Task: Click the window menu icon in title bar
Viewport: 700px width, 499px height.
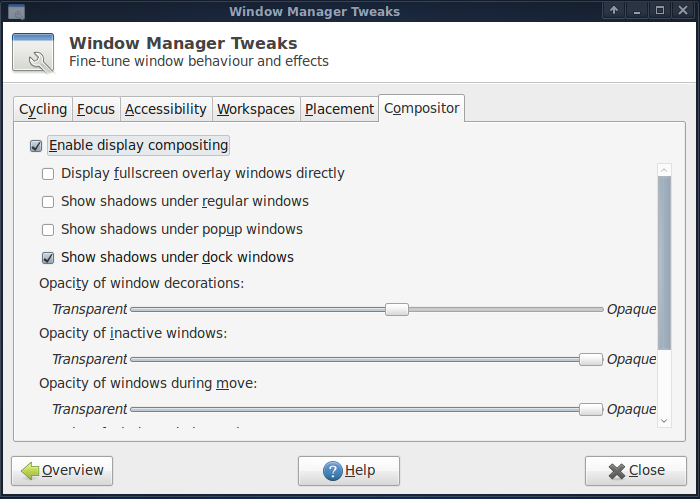Action: pyautogui.click(x=17, y=11)
